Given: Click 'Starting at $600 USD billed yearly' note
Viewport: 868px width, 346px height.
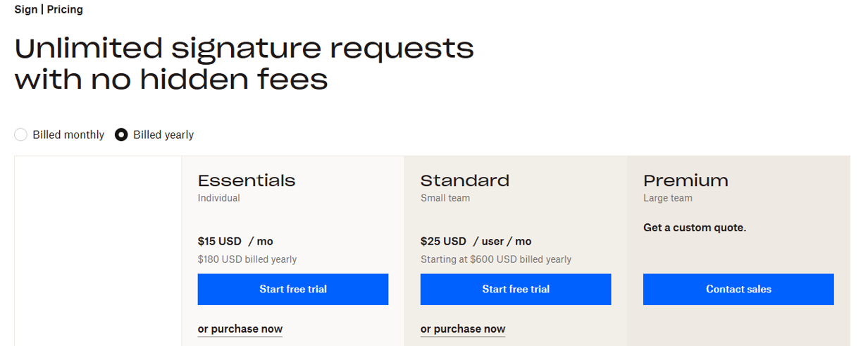Looking at the screenshot, I should coord(495,259).
